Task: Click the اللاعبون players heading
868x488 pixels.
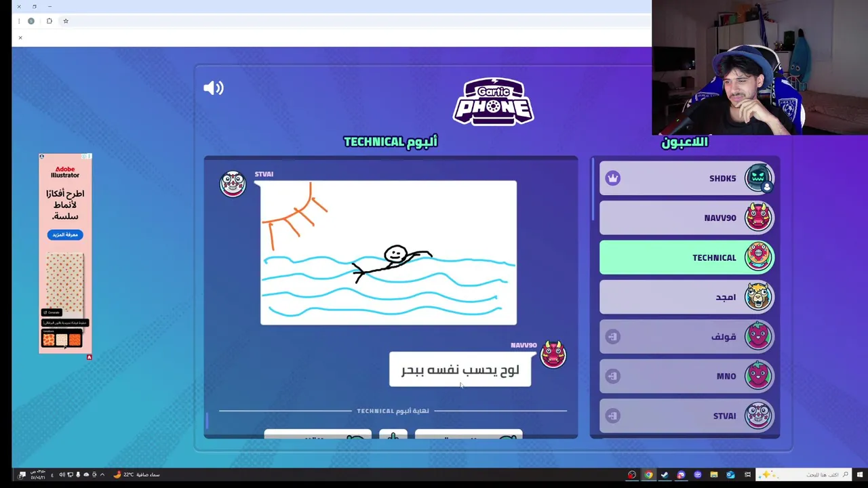Action: tap(685, 142)
